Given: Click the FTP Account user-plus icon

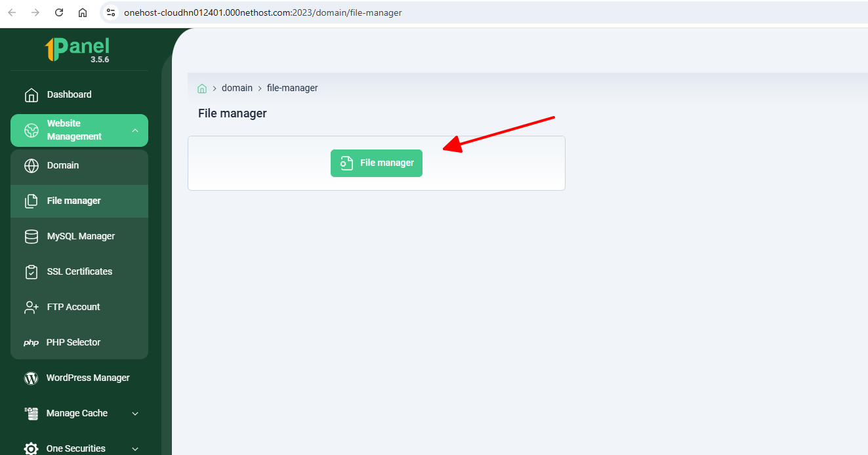Looking at the screenshot, I should (x=31, y=307).
